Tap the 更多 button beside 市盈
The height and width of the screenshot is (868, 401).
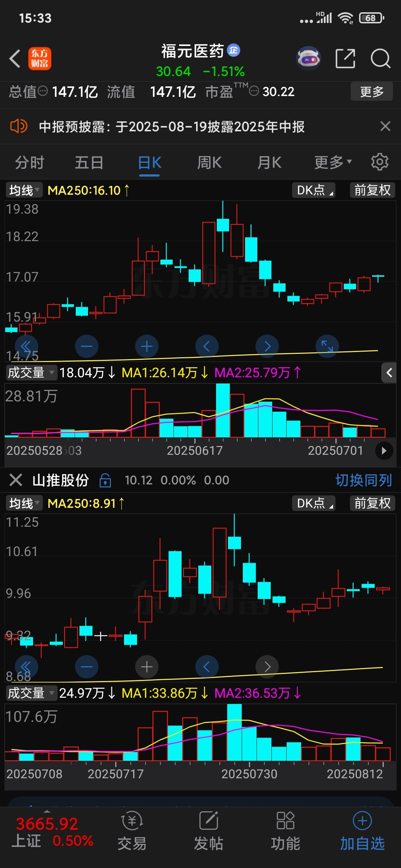click(372, 91)
